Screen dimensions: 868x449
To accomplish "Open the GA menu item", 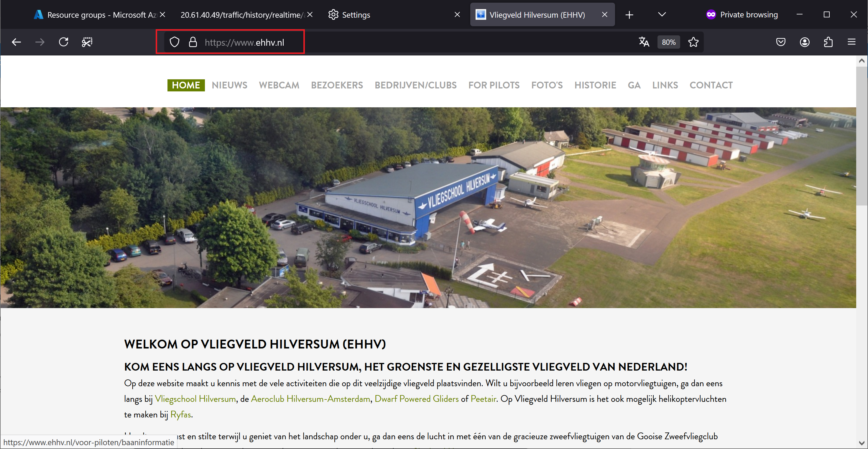I will coord(634,85).
